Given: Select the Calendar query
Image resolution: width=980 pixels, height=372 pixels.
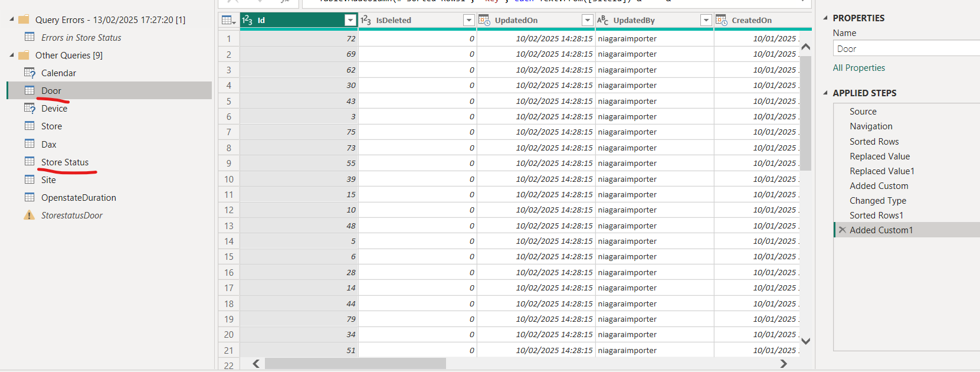Looking at the screenshot, I should click(58, 73).
